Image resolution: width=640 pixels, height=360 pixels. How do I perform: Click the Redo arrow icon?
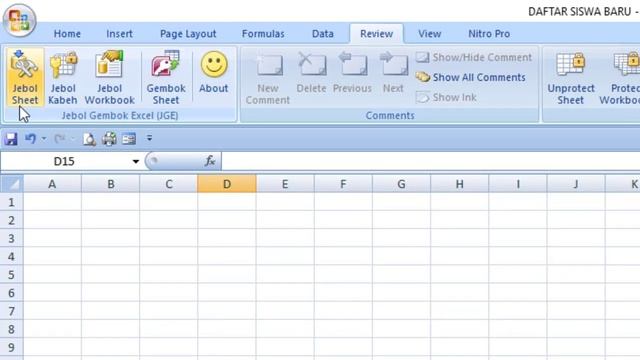tap(60, 139)
